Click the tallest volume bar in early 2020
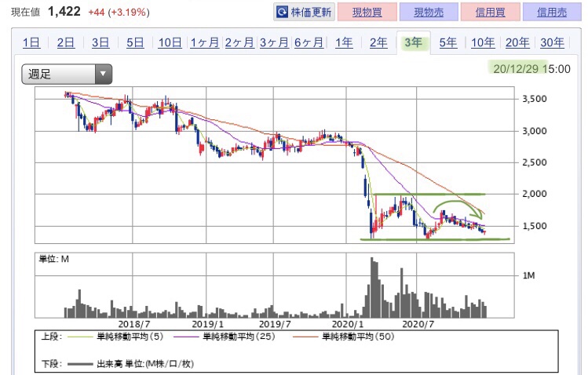The image size is (588, 375). pos(372,287)
